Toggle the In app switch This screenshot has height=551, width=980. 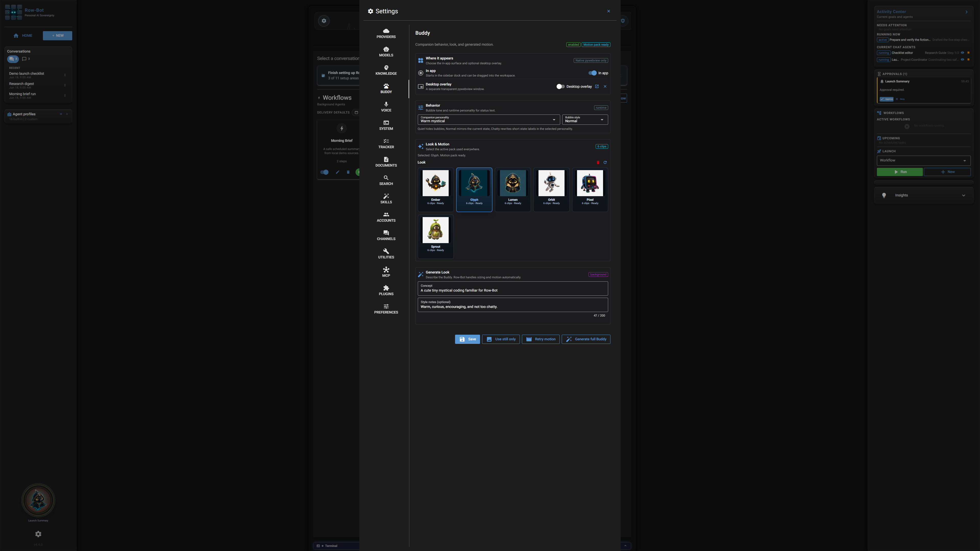[x=592, y=73]
